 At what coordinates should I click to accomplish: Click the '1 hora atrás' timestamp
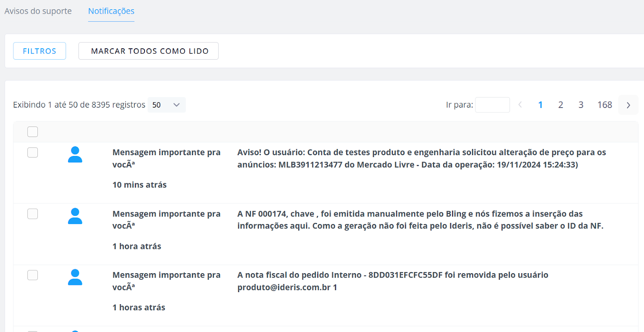pos(137,246)
